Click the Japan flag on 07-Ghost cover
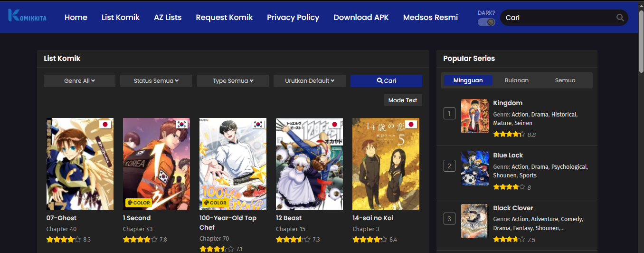644x253 pixels. coord(105,124)
